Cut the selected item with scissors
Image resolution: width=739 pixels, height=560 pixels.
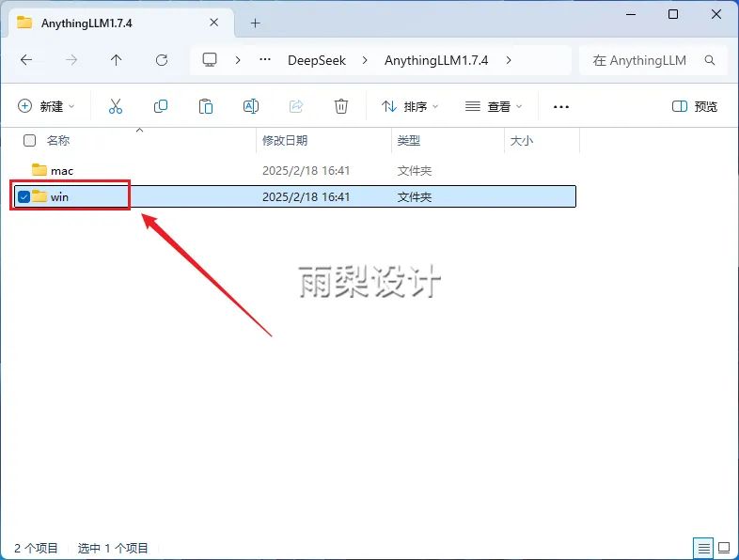pyautogui.click(x=116, y=106)
